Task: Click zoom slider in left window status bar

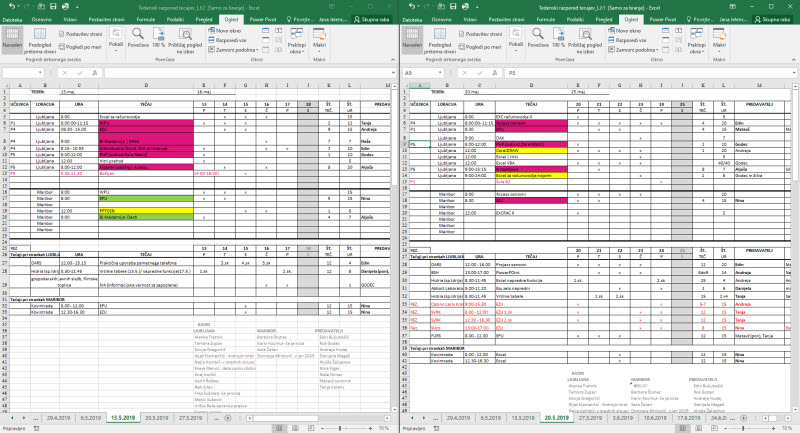Action: point(340,428)
